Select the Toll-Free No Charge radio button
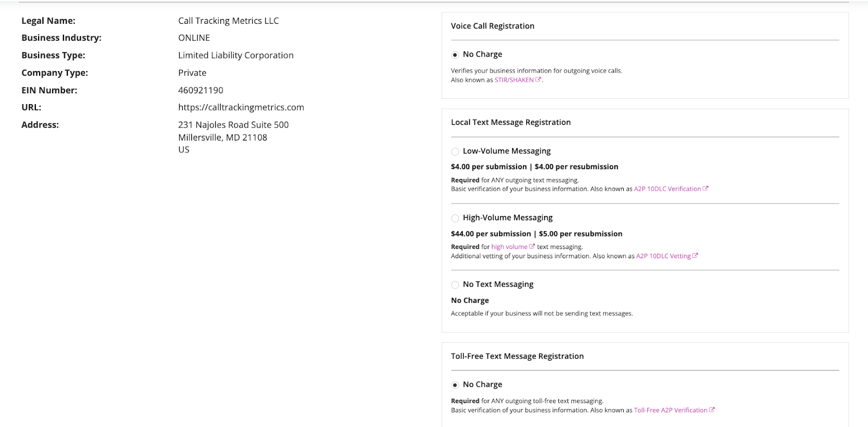This screenshot has width=868, height=427. (x=455, y=385)
